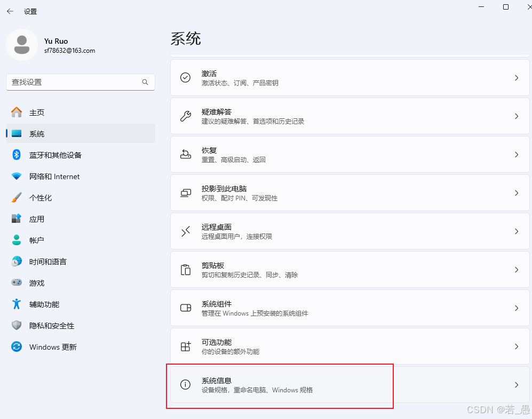The width and height of the screenshot is (532, 419).
Task: Click the 主页 home icon
Action: click(17, 112)
